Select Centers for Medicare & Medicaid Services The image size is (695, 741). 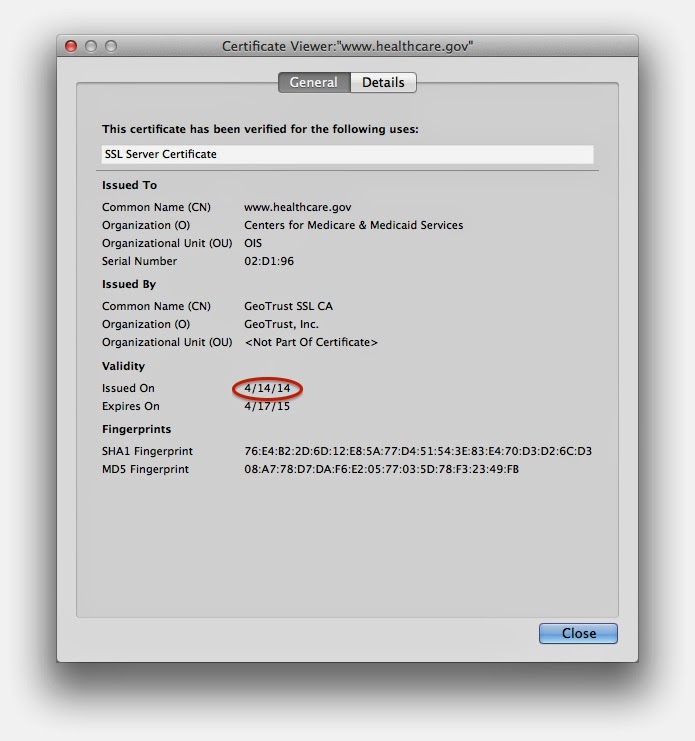click(353, 225)
